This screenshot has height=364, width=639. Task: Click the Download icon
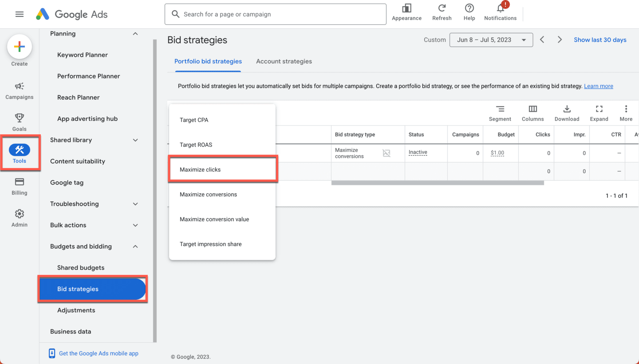(x=567, y=109)
